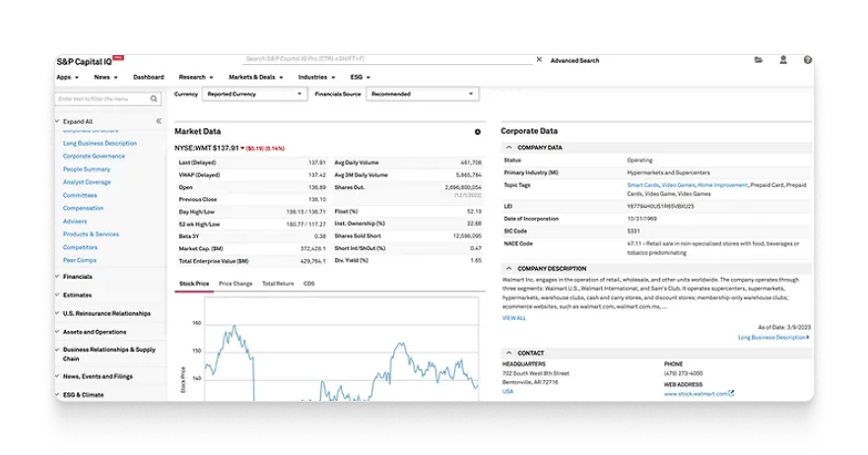
Task: Click the Market Data settings icon
Action: (x=478, y=131)
